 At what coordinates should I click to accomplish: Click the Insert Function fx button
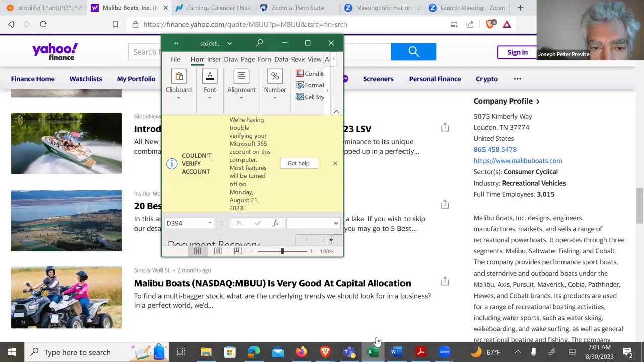click(x=275, y=223)
